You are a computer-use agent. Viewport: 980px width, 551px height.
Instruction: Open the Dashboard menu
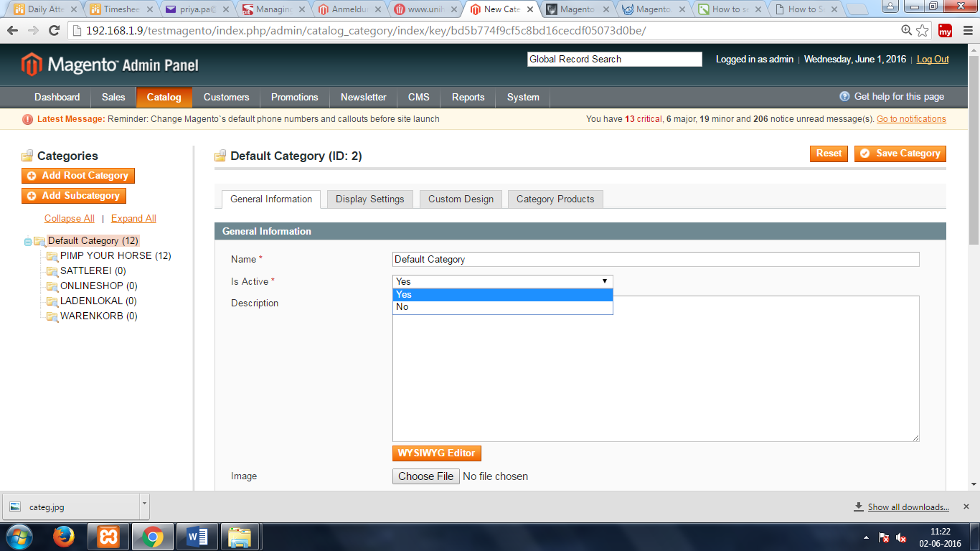click(57, 97)
